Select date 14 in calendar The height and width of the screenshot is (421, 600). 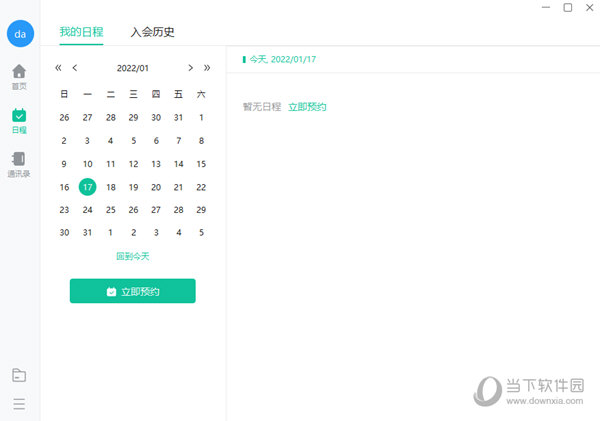tap(179, 164)
